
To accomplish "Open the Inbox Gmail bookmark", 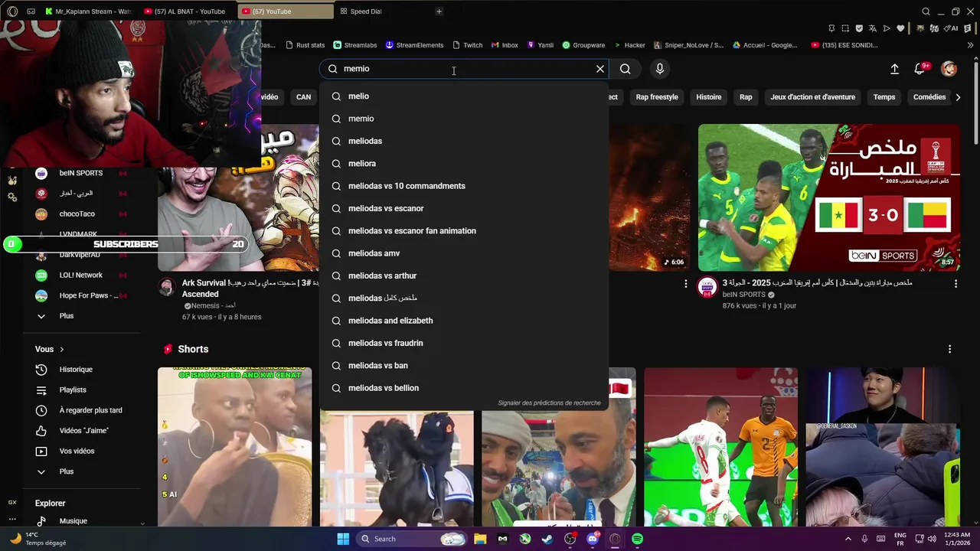I will [505, 45].
